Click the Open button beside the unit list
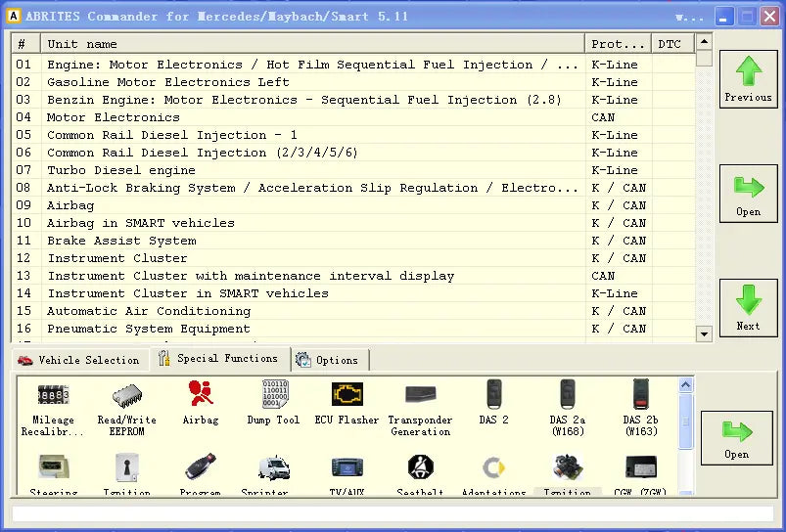This screenshot has height=532, width=786. (x=748, y=194)
